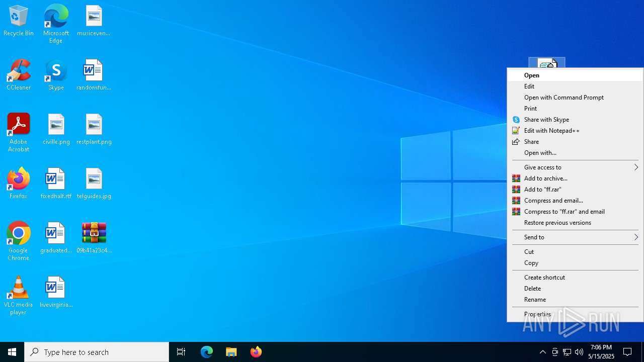
Task: Select the randomfun Word document icon
Action: tap(94, 75)
